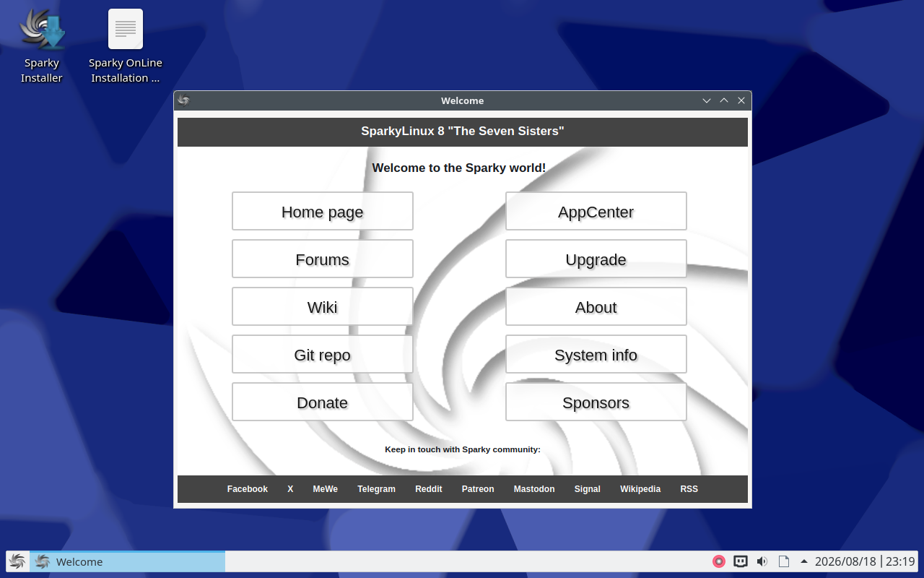Screen dimensions: 924x578
Task: Click the clipboard page tray icon
Action: pyautogui.click(x=784, y=561)
